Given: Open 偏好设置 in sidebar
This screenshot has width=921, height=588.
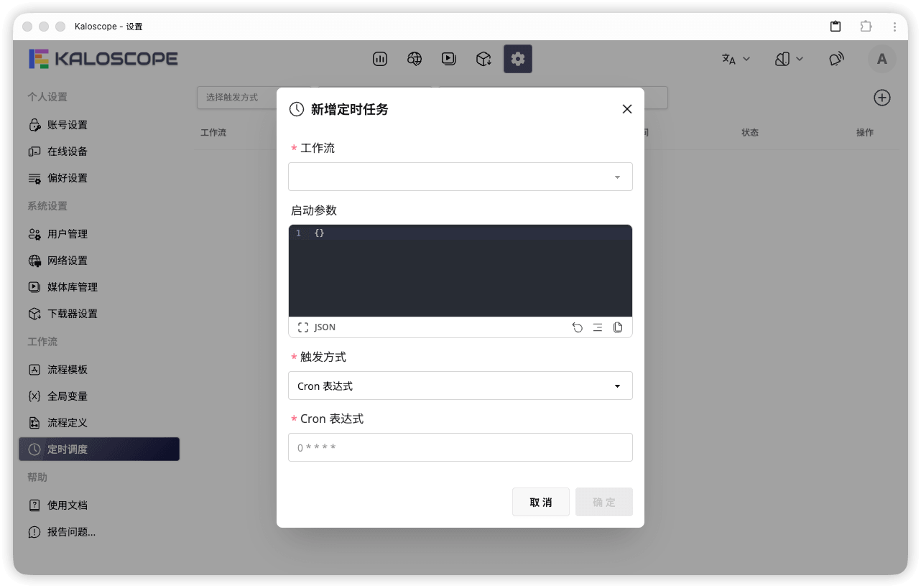Looking at the screenshot, I should click(99, 178).
